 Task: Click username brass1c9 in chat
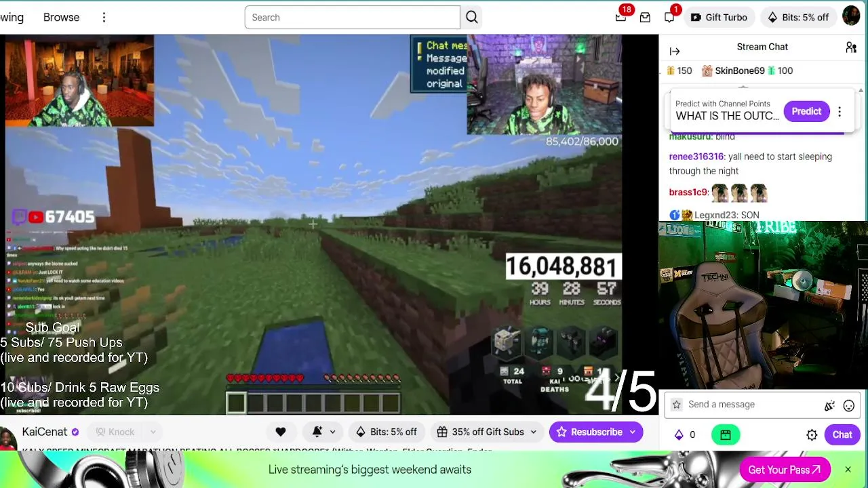[688, 192]
